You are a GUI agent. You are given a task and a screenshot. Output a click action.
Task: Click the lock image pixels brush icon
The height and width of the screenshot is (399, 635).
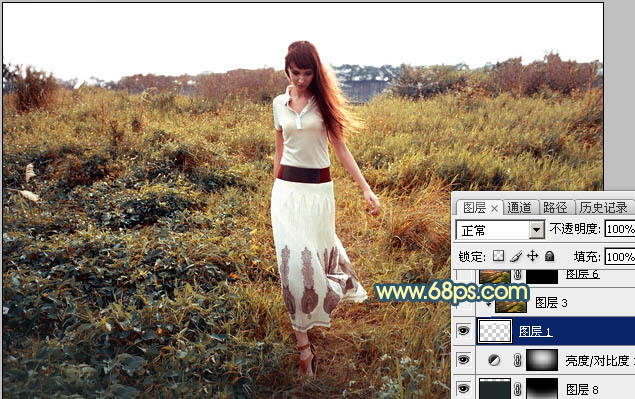point(516,256)
